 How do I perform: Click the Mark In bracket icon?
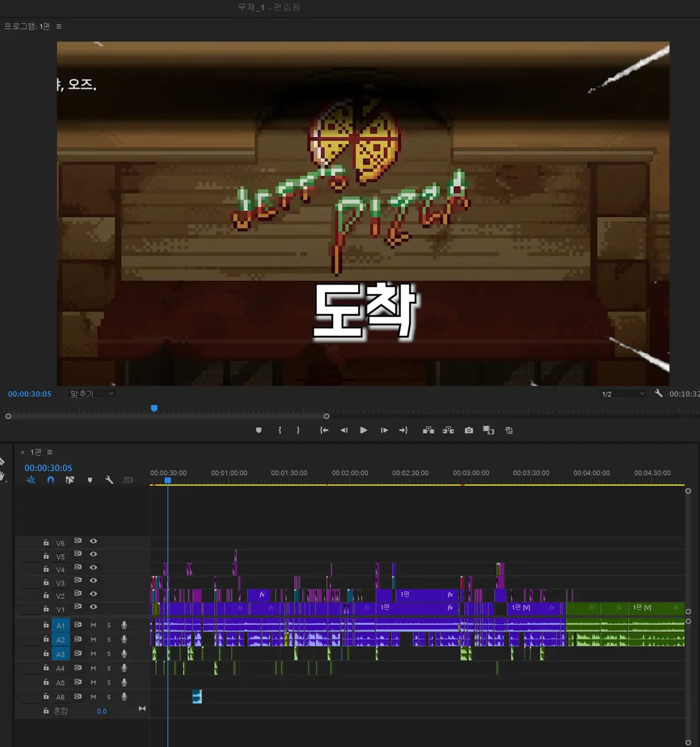click(x=280, y=430)
